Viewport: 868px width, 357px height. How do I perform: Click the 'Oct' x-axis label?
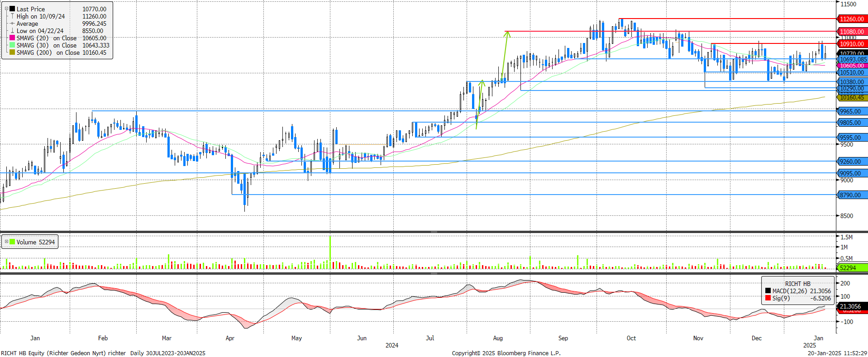pyautogui.click(x=631, y=338)
